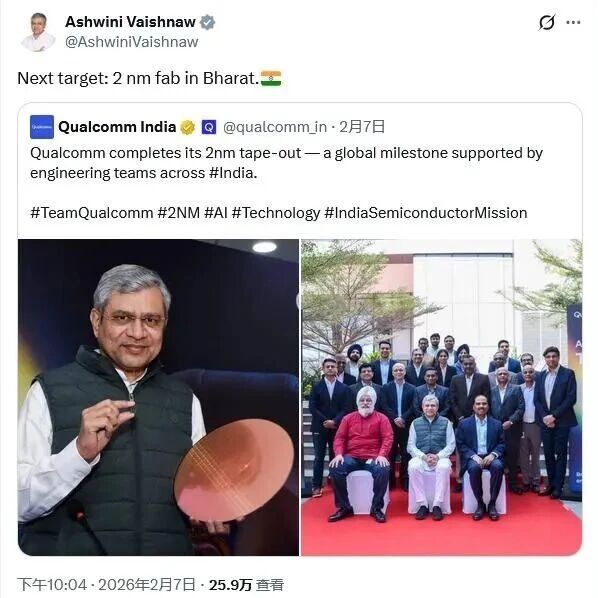This screenshot has width=598, height=598.
Task: Click the 2月7日 date on quoted post
Action: tap(362, 127)
